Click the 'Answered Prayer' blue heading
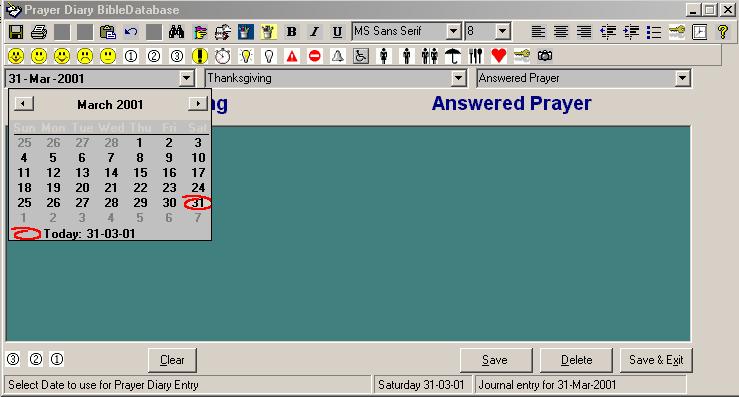739x397 pixels. (511, 103)
